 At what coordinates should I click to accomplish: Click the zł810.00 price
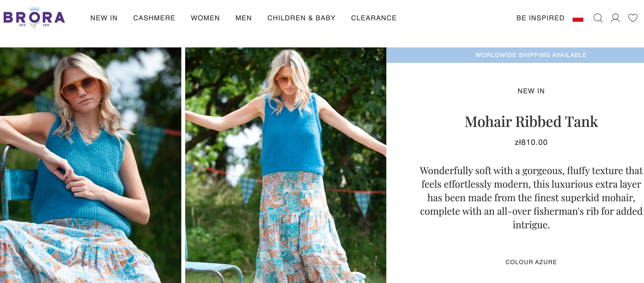point(531,142)
